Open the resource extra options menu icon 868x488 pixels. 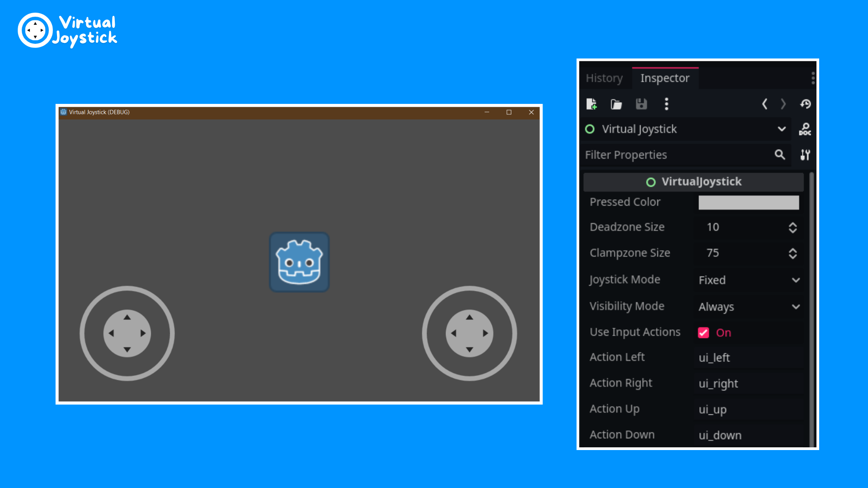point(666,104)
